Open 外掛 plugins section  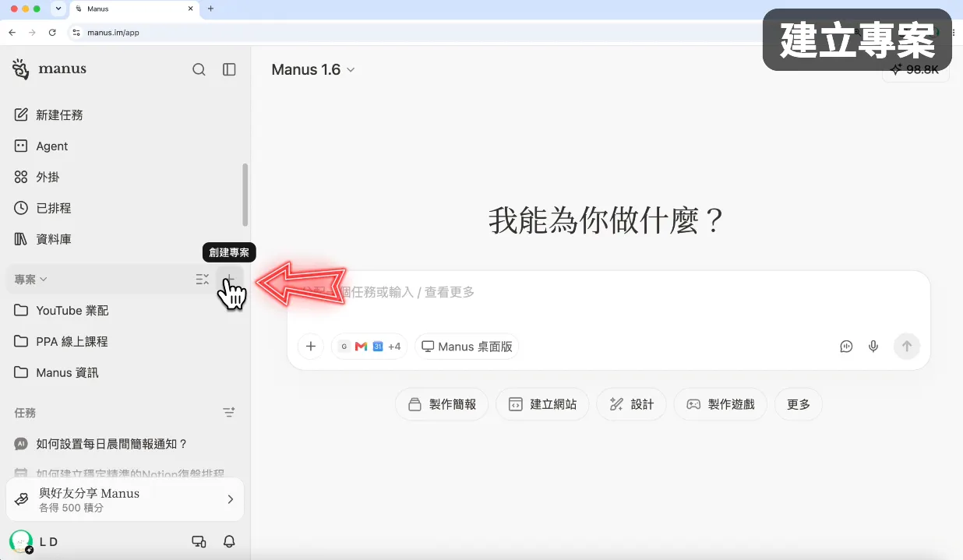(125, 177)
